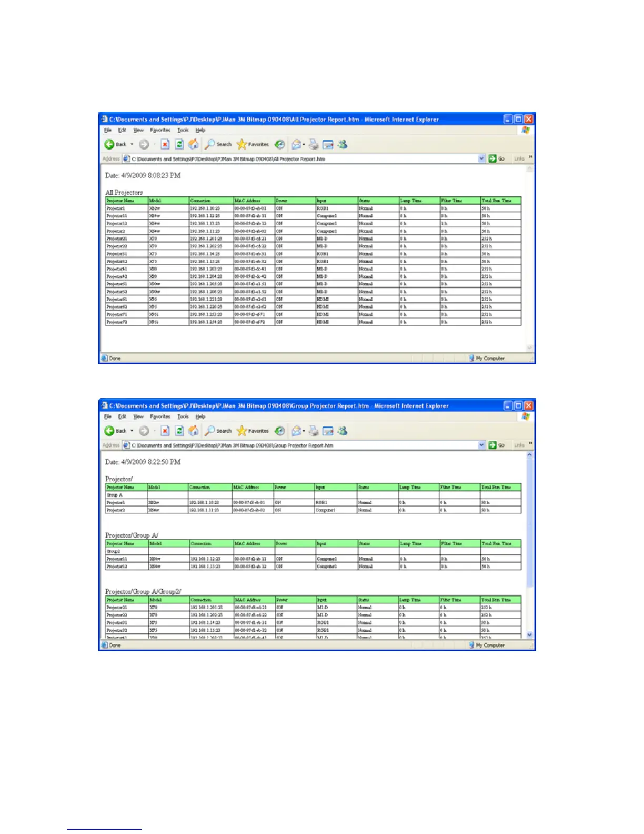Viewport: 644px width, 834px height.
Task: Click 'Group2' cell in Group report
Action: pos(126,551)
